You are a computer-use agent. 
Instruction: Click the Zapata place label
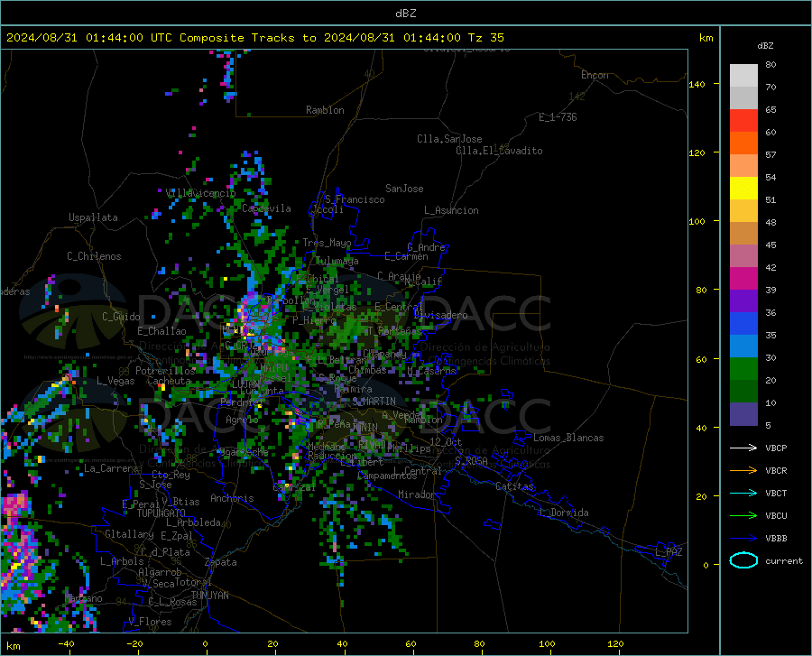click(x=221, y=562)
